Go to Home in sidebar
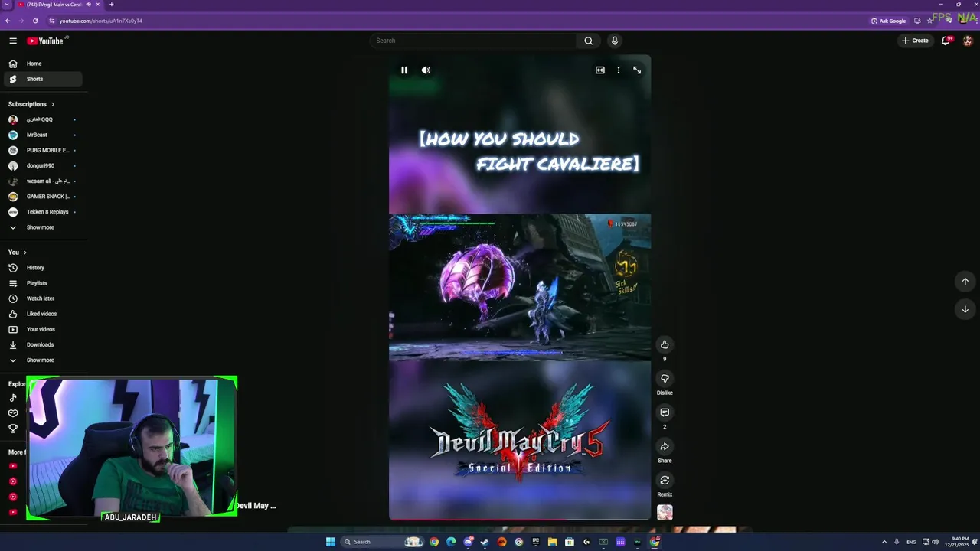Image resolution: width=980 pixels, height=551 pixels. point(43,64)
